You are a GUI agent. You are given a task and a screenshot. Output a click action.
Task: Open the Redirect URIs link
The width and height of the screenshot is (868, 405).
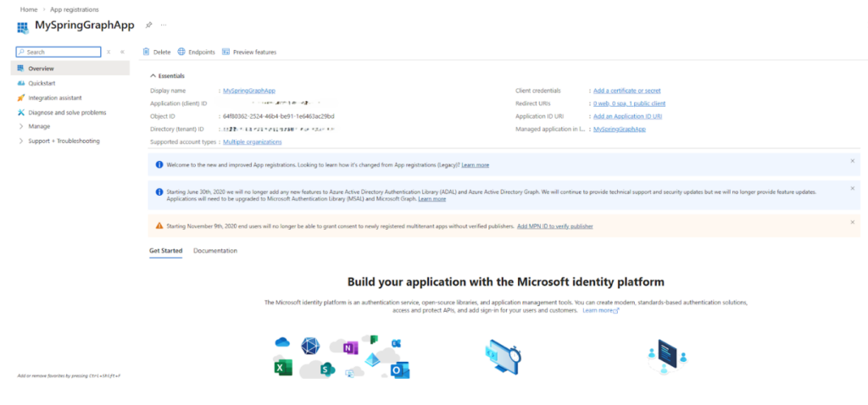630,103
